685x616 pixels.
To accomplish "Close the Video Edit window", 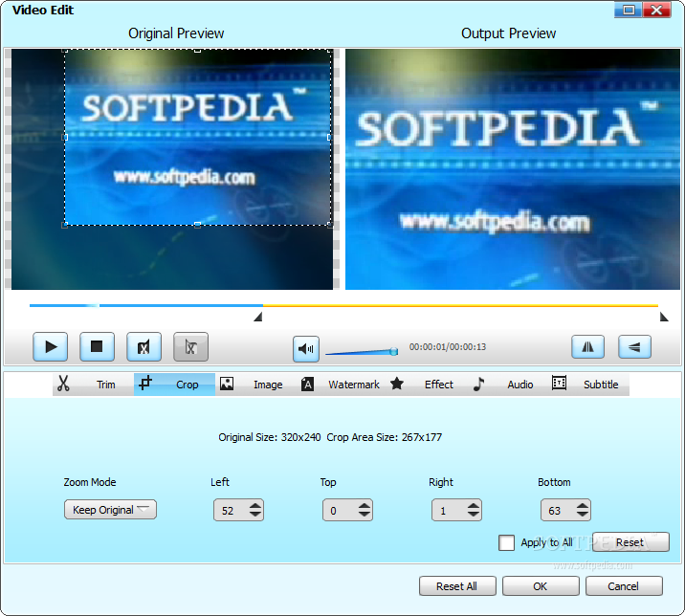I will click(656, 10).
